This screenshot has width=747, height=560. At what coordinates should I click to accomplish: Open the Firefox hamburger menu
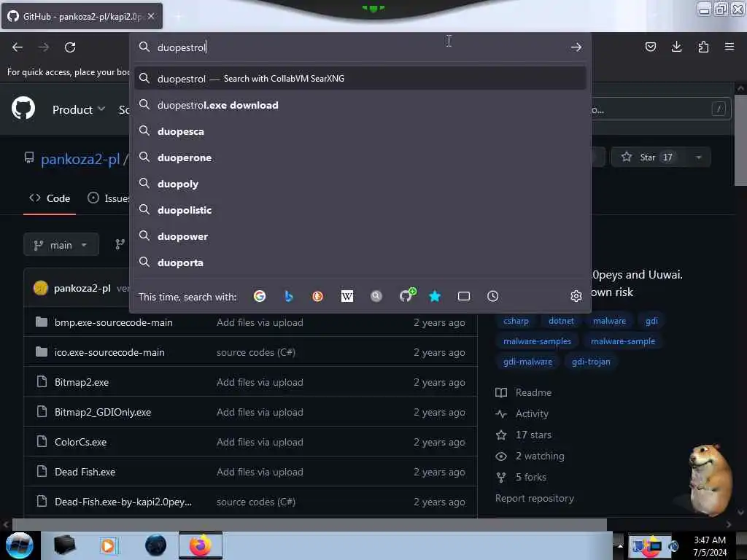click(729, 47)
